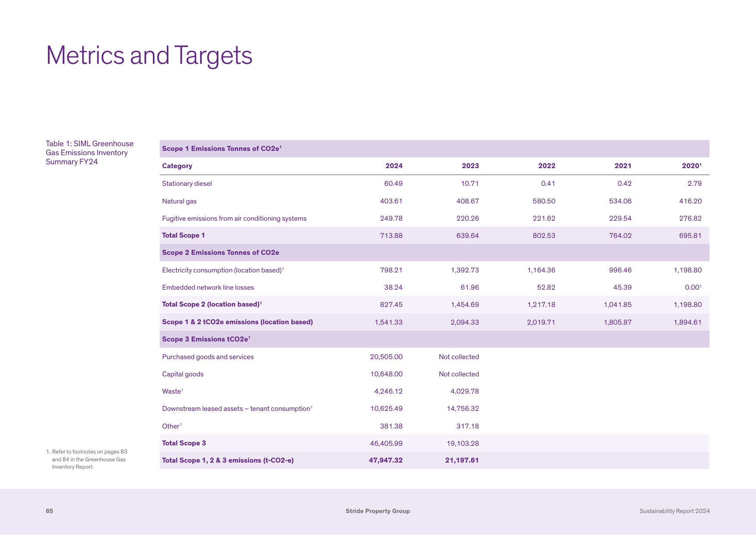Viewport: 756px width, 535px height.
Task: Click the 2024 column header
Action: tap(394, 166)
